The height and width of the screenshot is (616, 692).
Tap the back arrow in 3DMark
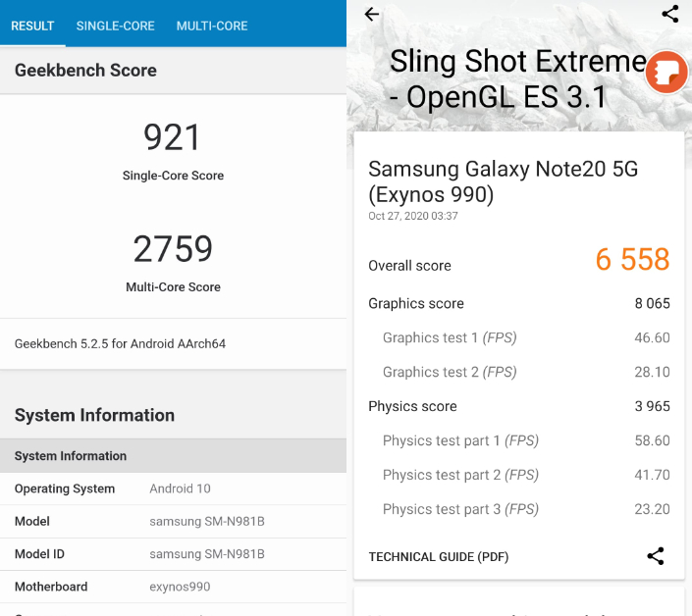[x=372, y=14]
